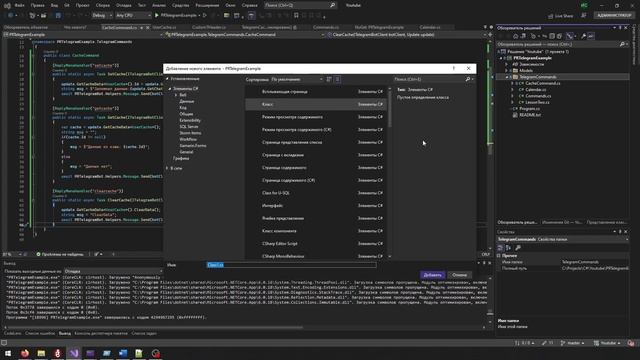Click README.txt file icon in Solution Explorer
The height and width of the screenshot is (360, 640).
click(515, 115)
